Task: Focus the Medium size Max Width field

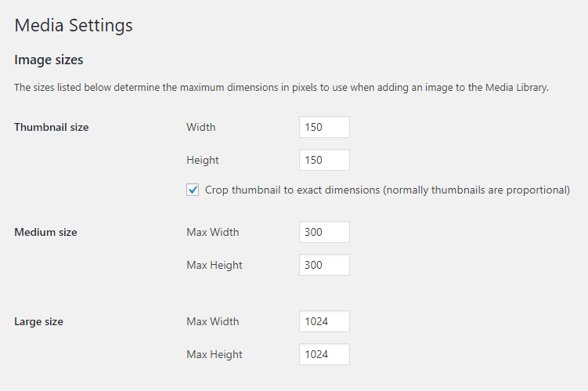Action: click(x=324, y=232)
